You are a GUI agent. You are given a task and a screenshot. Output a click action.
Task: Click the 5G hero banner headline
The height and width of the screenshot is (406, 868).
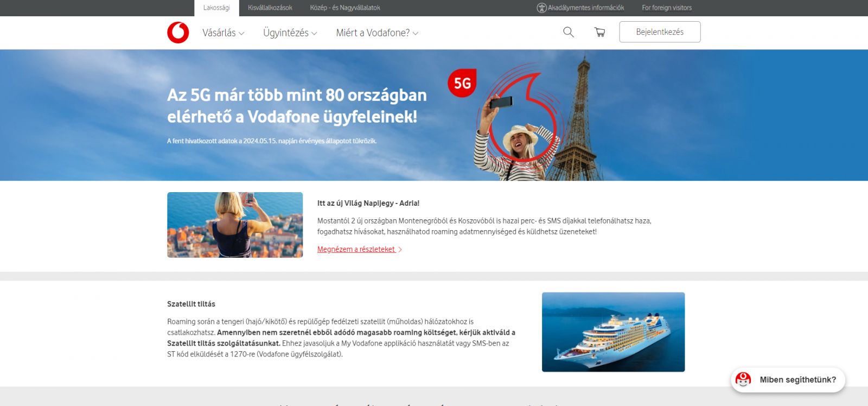pos(297,106)
